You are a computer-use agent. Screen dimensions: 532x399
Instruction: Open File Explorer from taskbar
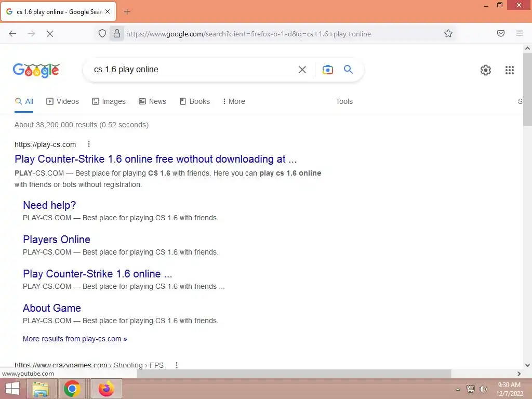pos(41,389)
